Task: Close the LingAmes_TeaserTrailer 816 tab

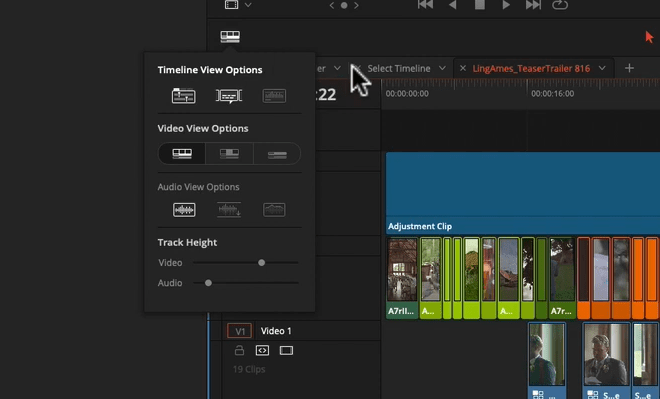Action: pyautogui.click(x=463, y=68)
